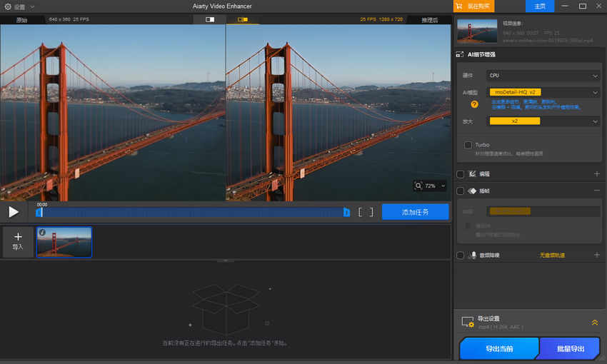Expand export settings double chevron
The width and height of the screenshot is (607, 364).
click(595, 322)
